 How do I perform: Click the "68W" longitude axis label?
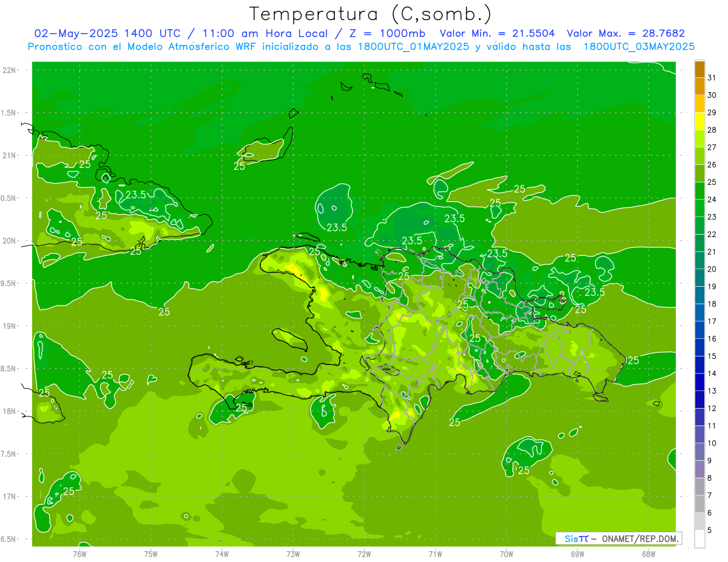[649, 554]
